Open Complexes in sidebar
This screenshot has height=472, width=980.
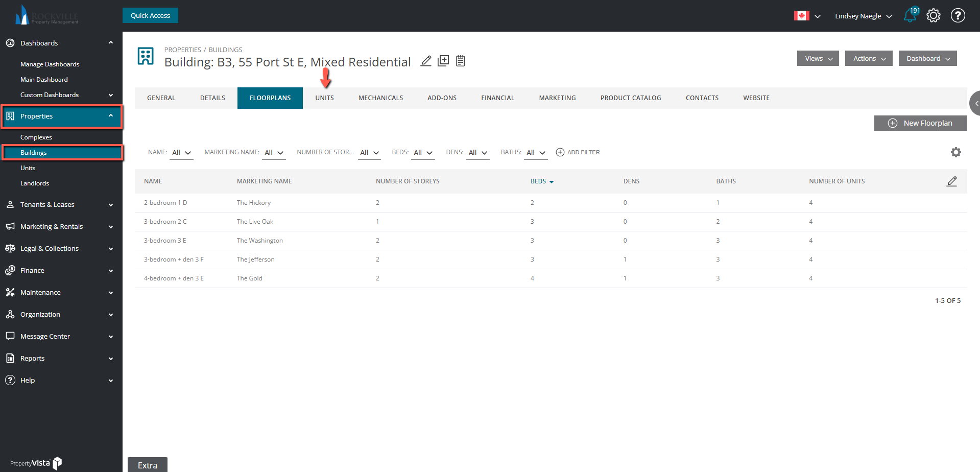pyautogui.click(x=36, y=137)
